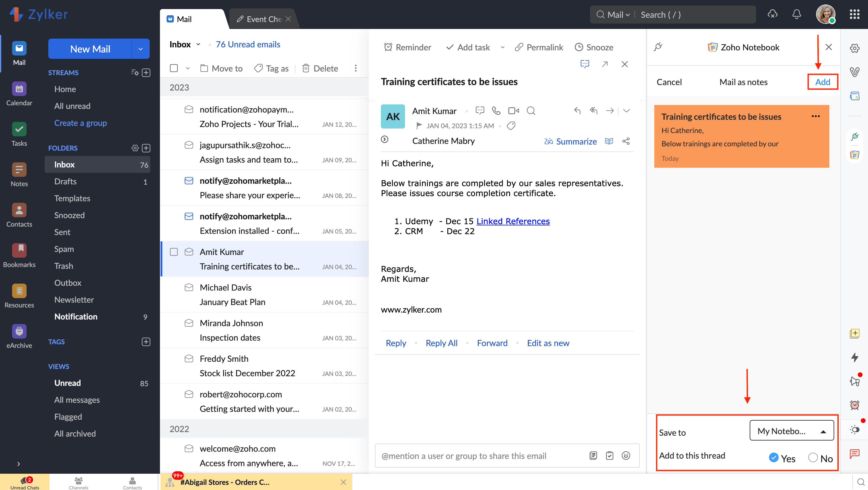Click the Snooze clock icon
This screenshot has height=490, width=868.
coord(579,47)
